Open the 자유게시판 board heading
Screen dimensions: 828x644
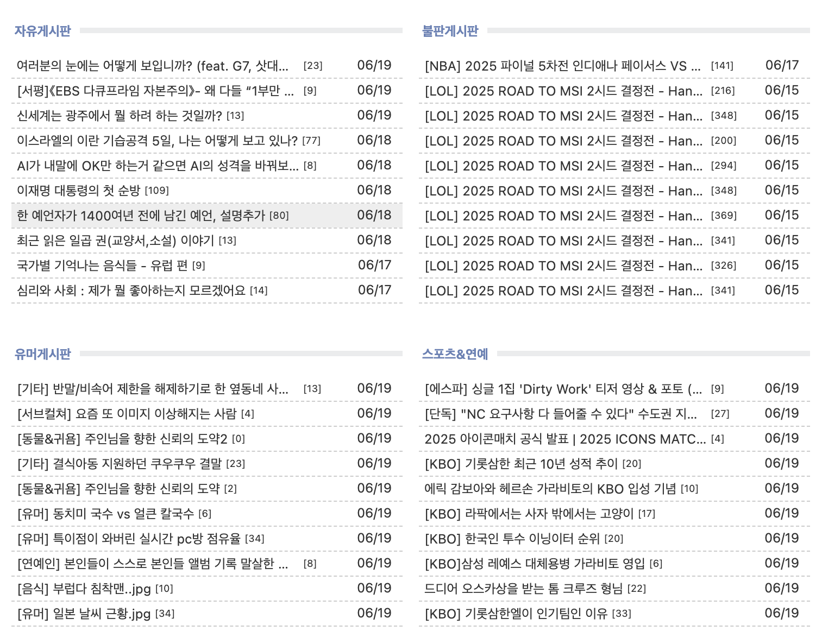42,31
